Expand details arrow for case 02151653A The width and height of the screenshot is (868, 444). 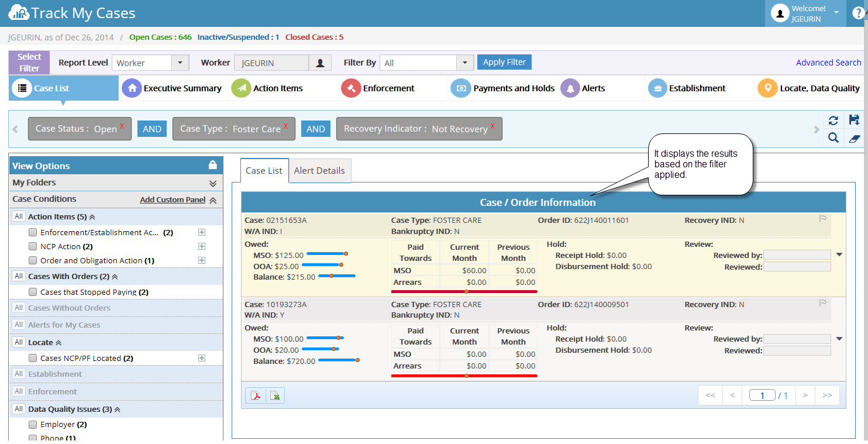coord(839,254)
